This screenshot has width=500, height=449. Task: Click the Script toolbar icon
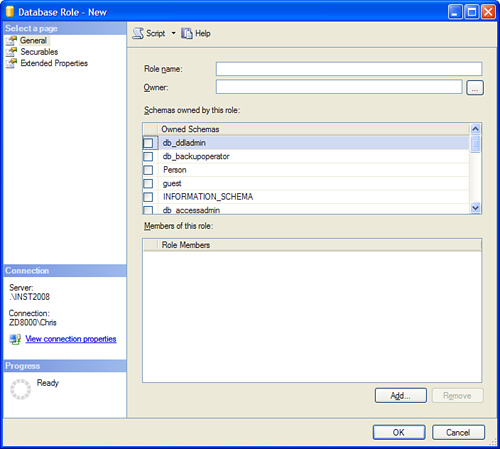[x=138, y=33]
